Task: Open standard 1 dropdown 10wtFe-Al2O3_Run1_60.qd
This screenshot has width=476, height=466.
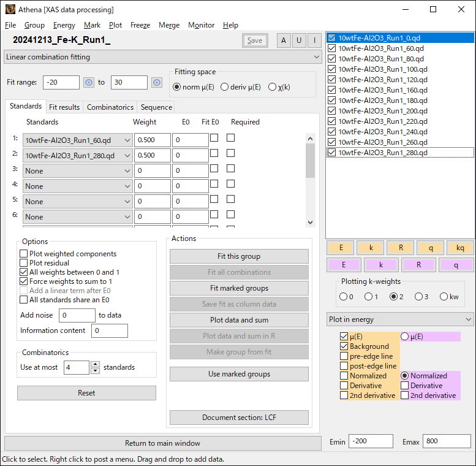Action: (78, 140)
